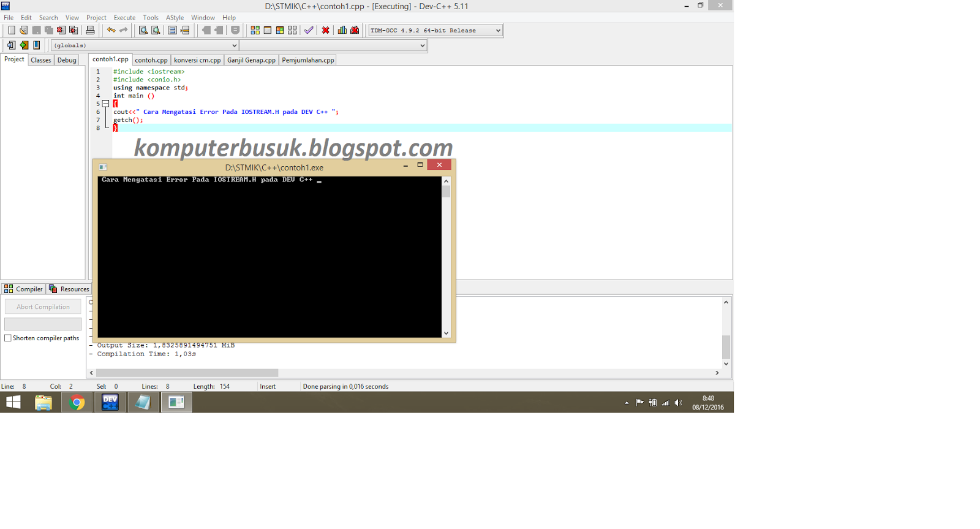Open the Tools menu
The width and height of the screenshot is (980, 529).
[151, 18]
